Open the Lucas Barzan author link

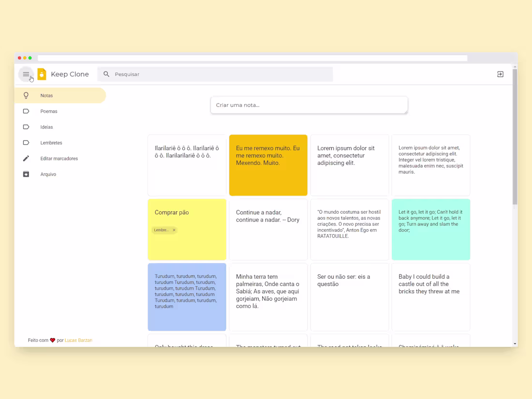point(78,340)
